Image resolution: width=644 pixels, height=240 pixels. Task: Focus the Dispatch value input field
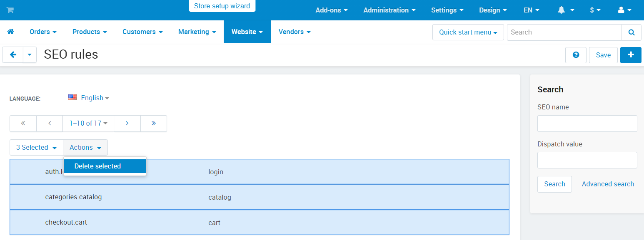click(x=587, y=160)
